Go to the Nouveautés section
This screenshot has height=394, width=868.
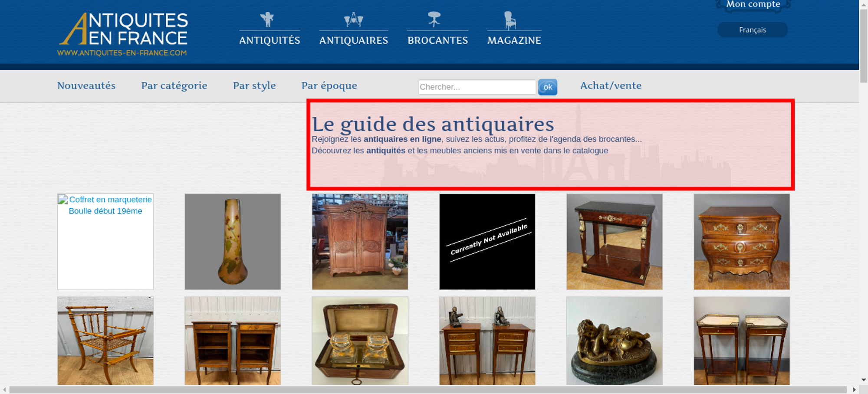(x=86, y=86)
